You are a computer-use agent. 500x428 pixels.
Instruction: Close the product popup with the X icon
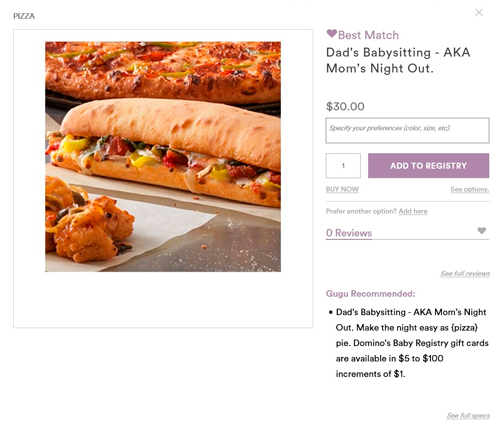(479, 13)
